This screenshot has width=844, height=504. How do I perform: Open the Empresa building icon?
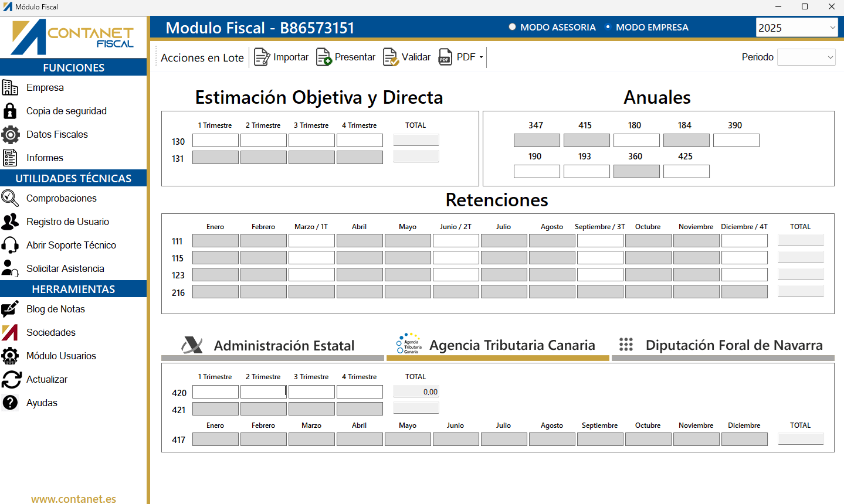(10, 87)
